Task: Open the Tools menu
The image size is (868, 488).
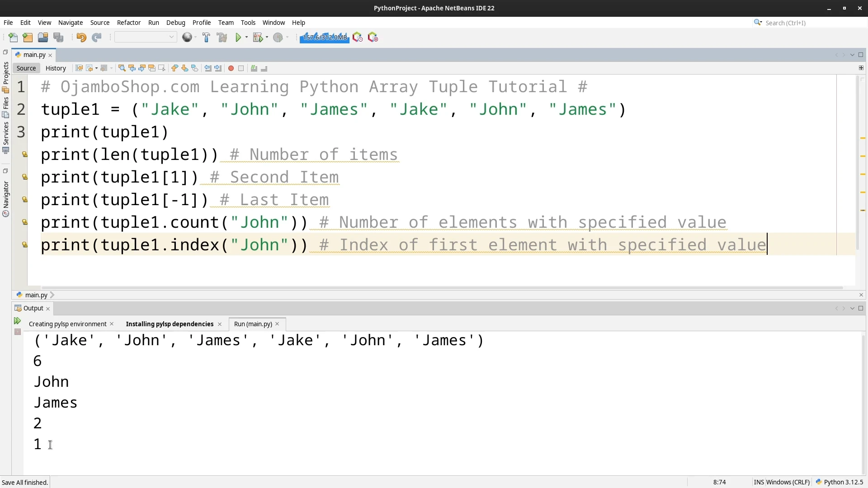Action: point(248,23)
